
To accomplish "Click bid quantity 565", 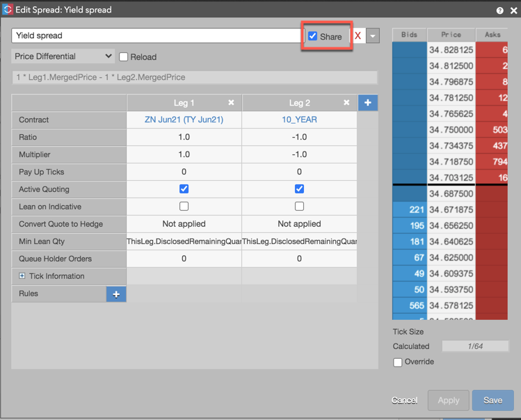I will 409,305.
